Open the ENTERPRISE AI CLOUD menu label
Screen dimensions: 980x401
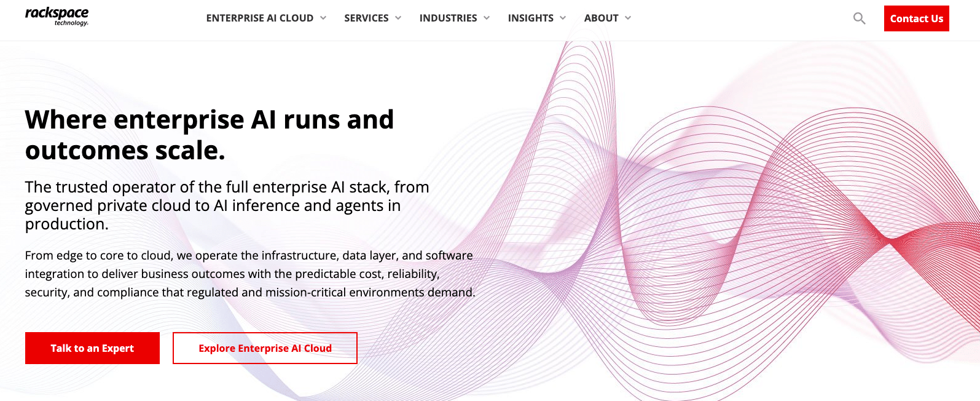pyautogui.click(x=260, y=18)
